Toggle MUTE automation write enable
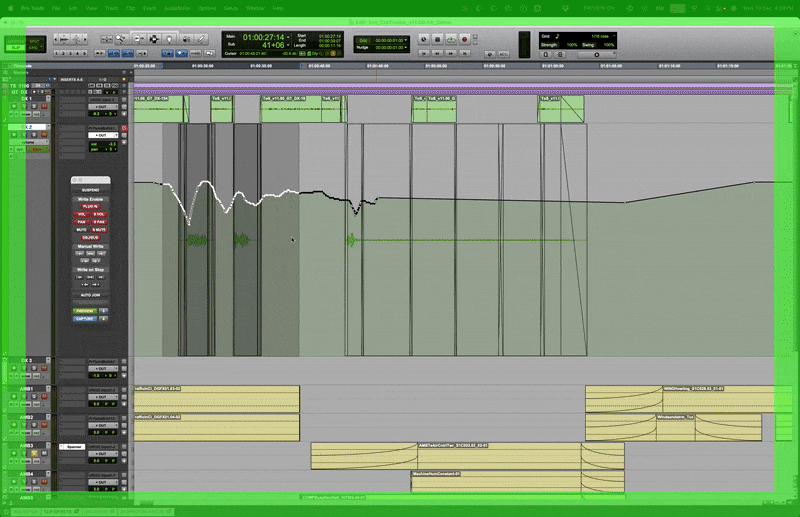800x517 pixels. (81, 229)
